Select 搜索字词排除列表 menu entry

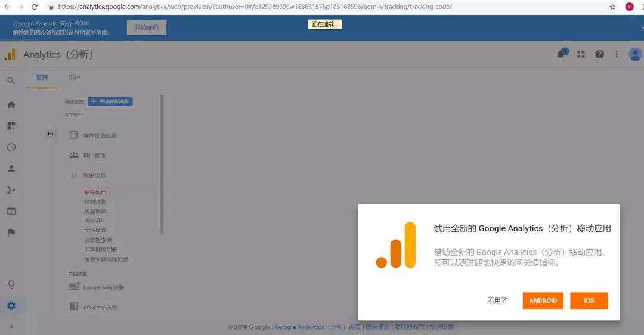(106, 259)
